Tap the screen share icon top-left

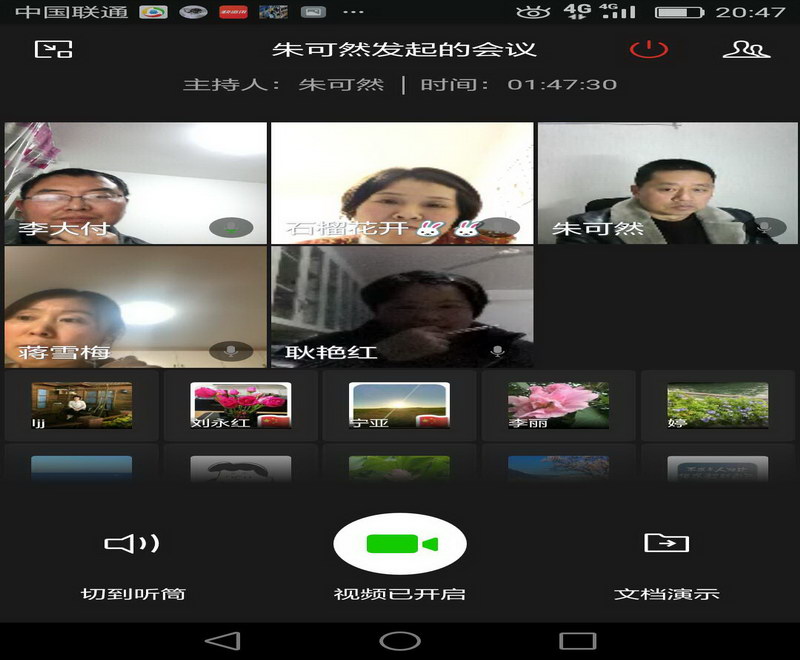53,49
